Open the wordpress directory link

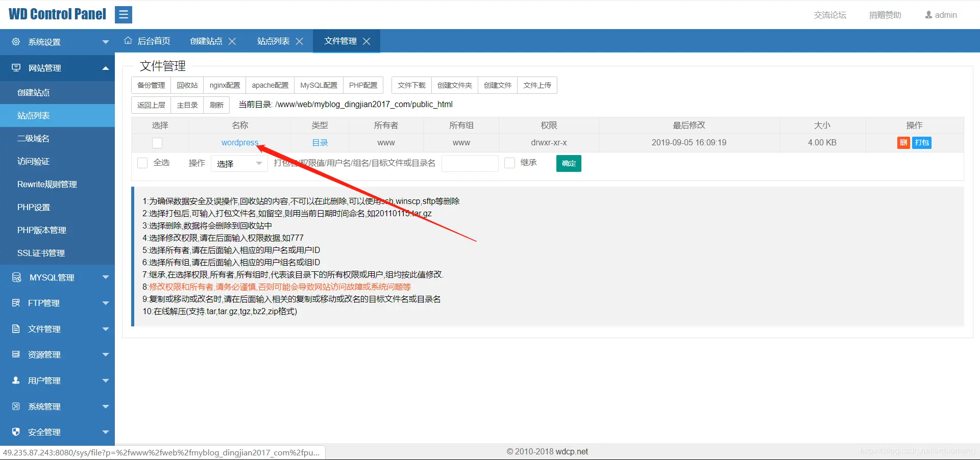[240, 143]
